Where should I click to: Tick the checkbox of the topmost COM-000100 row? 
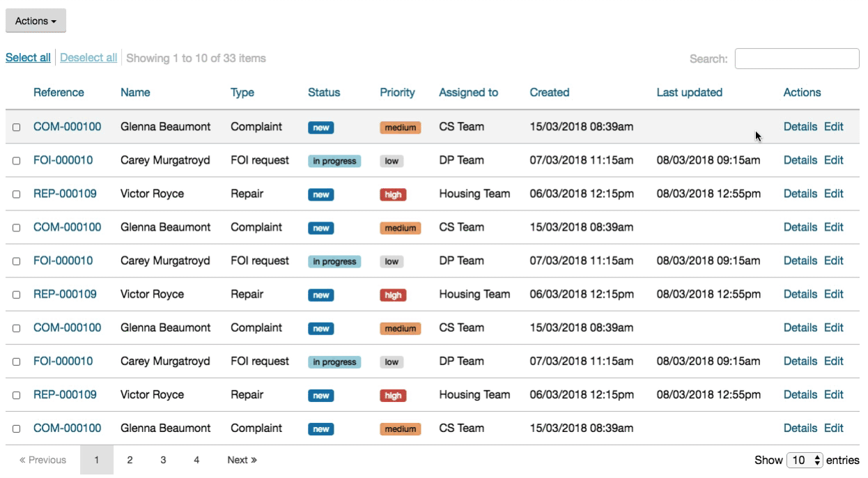pos(16,128)
